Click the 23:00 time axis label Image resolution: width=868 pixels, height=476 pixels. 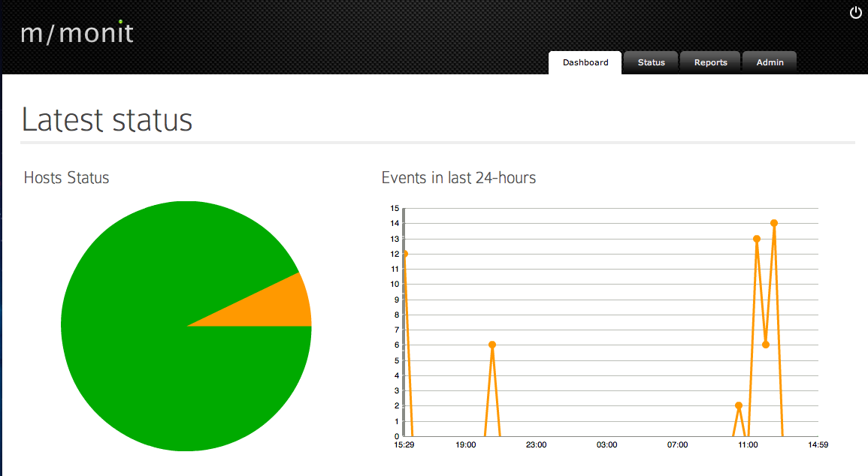point(536,445)
